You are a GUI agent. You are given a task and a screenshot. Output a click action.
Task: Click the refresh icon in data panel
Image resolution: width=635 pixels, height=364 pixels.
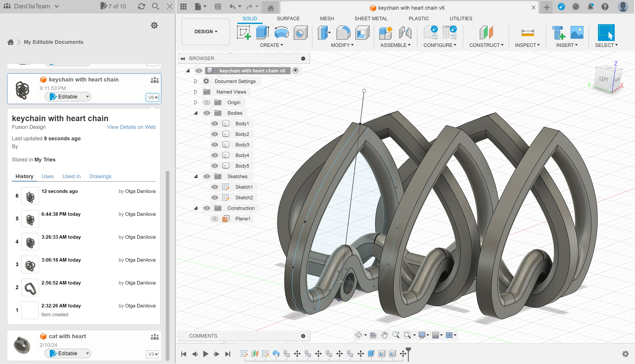(x=141, y=6)
